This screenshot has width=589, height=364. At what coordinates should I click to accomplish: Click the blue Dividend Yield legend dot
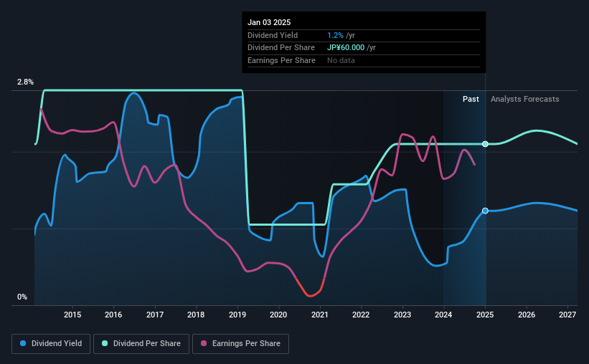[x=23, y=343]
